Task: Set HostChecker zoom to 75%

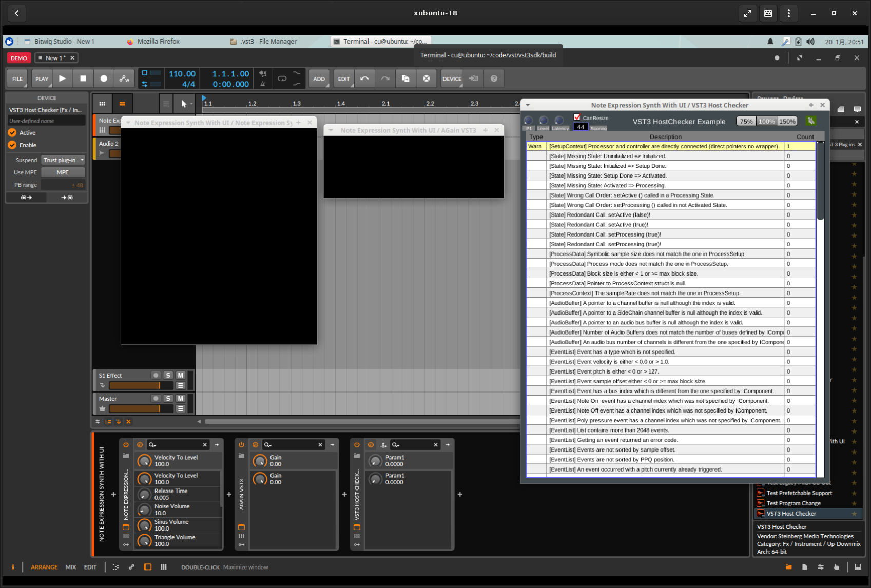Action: click(746, 122)
